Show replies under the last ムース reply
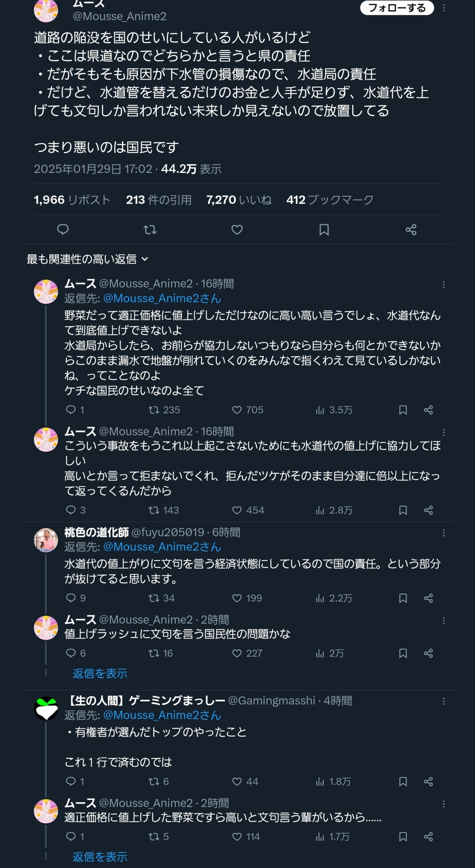The width and height of the screenshot is (475, 868). (x=100, y=857)
